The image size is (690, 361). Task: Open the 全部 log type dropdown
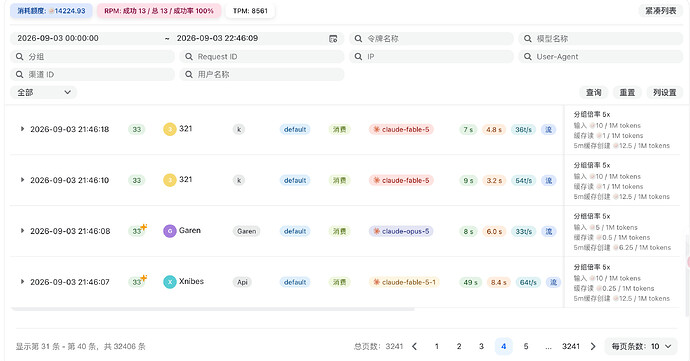click(x=44, y=92)
